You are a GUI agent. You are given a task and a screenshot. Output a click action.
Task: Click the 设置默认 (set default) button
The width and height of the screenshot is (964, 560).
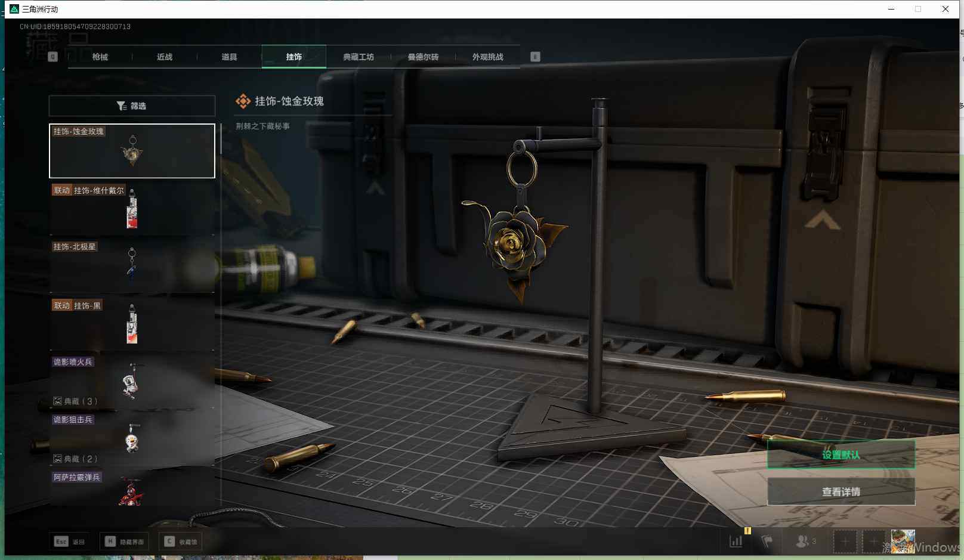[x=841, y=454]
